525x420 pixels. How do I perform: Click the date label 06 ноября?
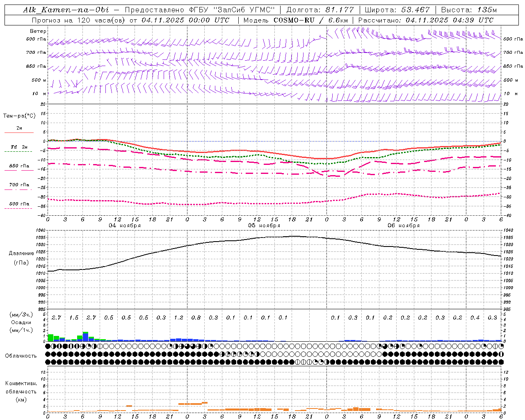coord(404,226)
